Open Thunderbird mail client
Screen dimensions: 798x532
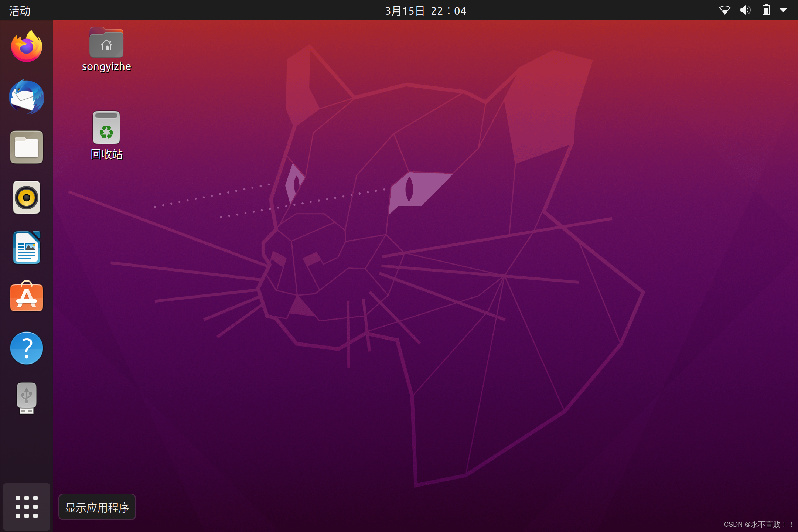(x=27, y=97)
